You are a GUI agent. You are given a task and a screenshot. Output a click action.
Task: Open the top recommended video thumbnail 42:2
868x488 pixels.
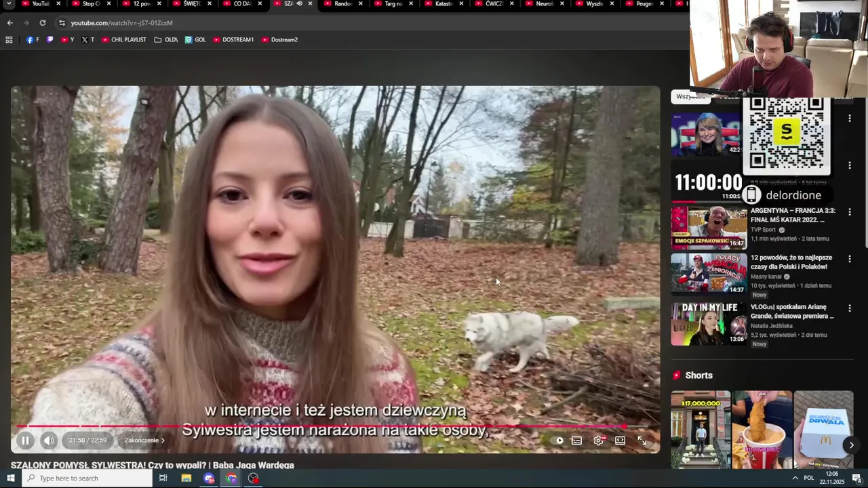705,134
